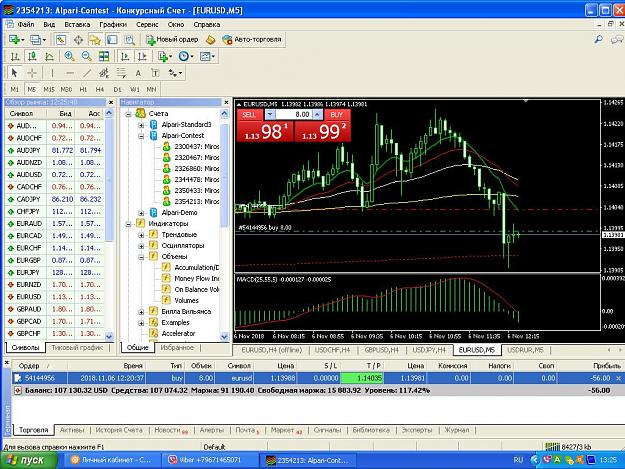Image resolution: width=625 pixels, height=469 pixels.
Task: Open the Графики menu
Action: pyautogui.click(x=113, y=24)
